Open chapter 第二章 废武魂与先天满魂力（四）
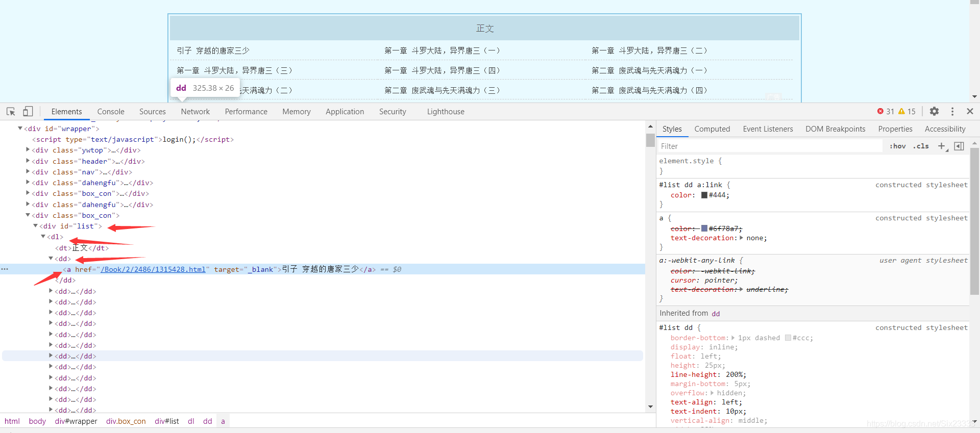980x433 pixels. [649, 90]
